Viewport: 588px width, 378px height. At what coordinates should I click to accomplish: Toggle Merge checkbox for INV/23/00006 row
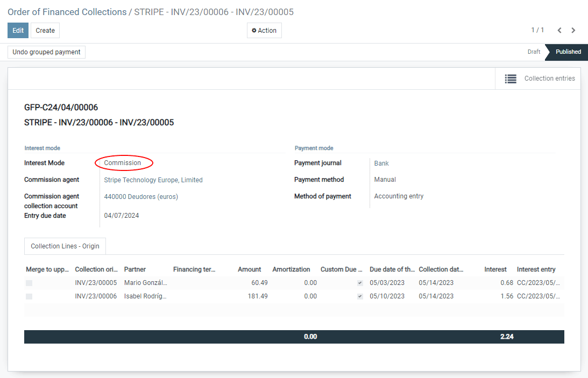(x=29, y=296)
